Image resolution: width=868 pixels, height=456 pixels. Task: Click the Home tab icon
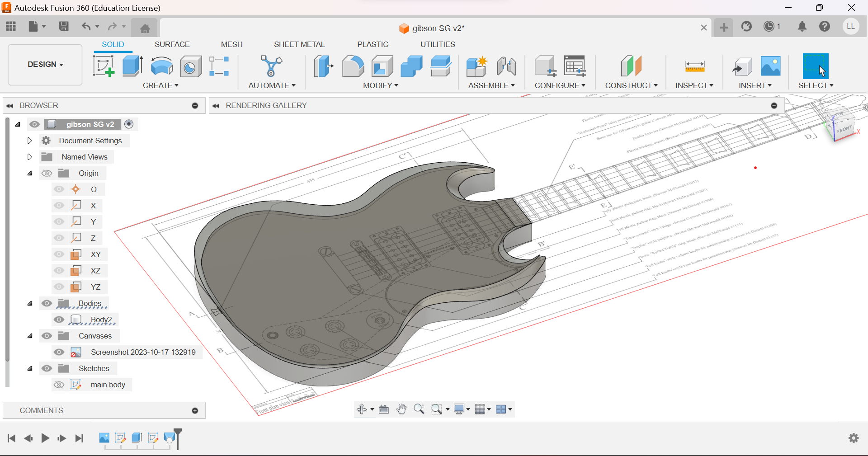tap(145, 28)
